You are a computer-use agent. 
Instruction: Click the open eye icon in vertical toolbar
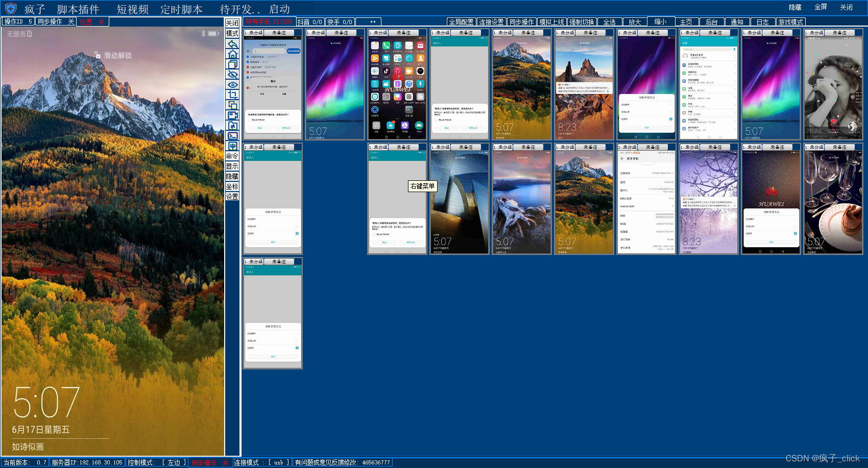[x=232, y=85]
